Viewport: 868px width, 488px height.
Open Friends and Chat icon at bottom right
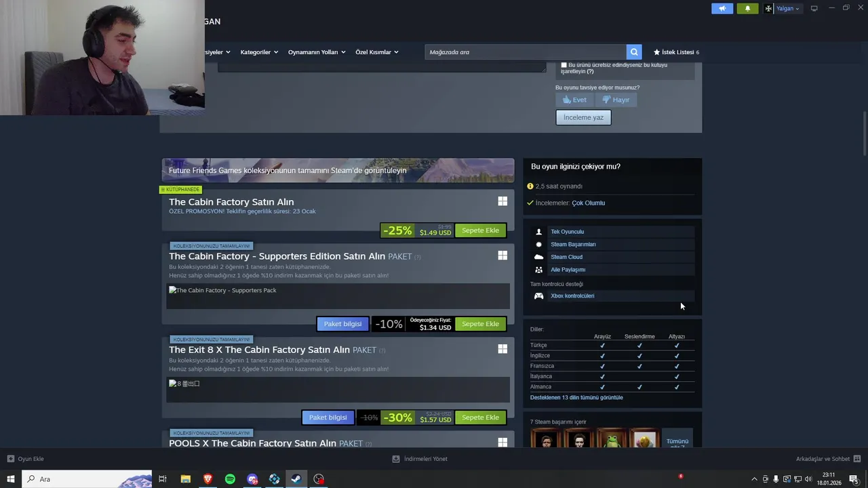point(857,459)
